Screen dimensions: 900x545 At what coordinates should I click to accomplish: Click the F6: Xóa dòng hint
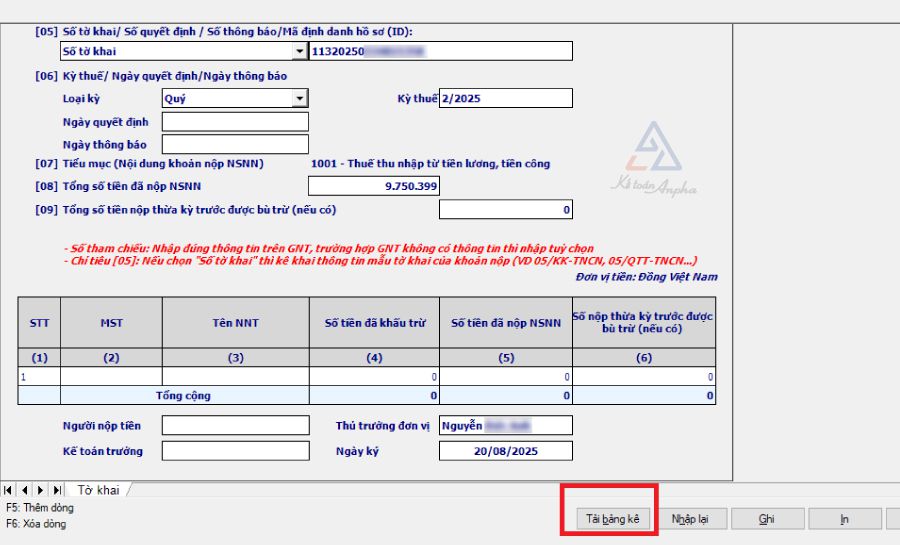click(x=36, y=524)
